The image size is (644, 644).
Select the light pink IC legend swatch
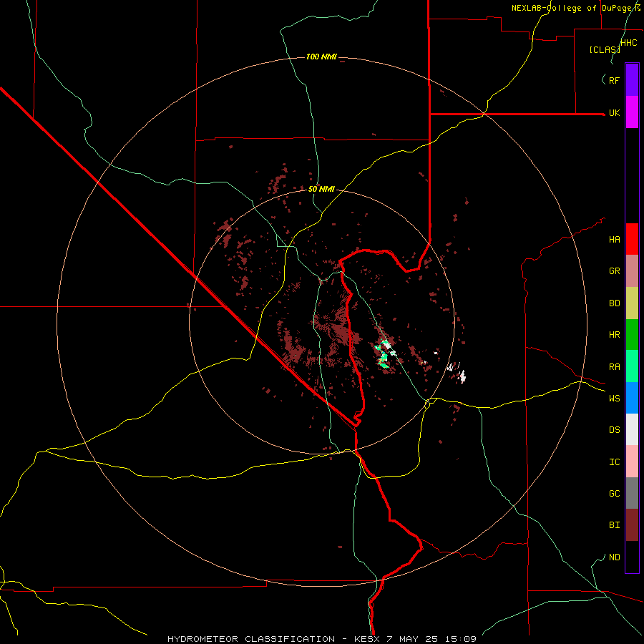pyautogui.click(x=632, y=462)
